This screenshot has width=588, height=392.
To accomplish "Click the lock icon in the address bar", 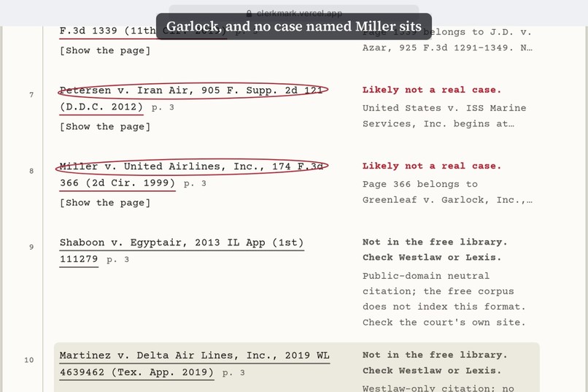I will (x=249, y=13).
